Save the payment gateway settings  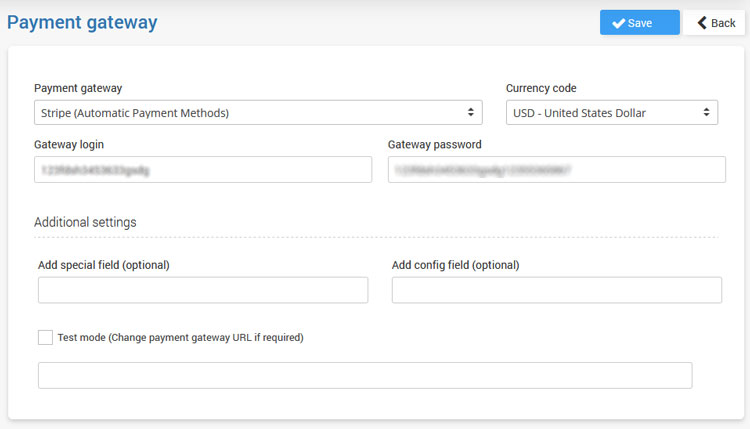pyautogui.click(x=639, y=23)
